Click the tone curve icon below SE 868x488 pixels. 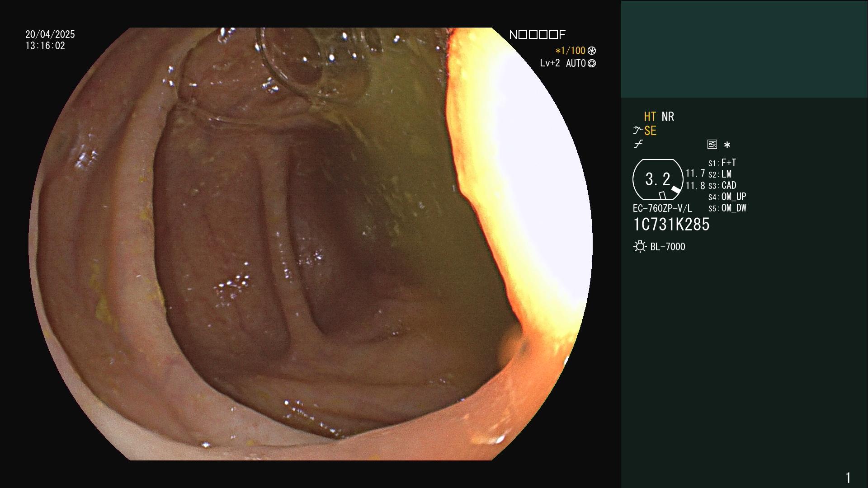tap(638, 144)
